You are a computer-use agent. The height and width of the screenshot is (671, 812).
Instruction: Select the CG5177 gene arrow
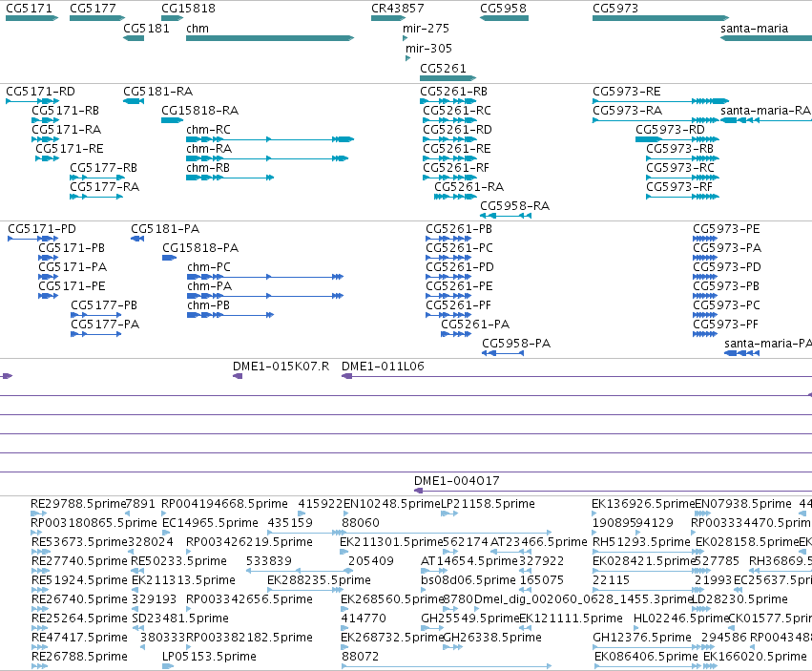coord(96,18)
